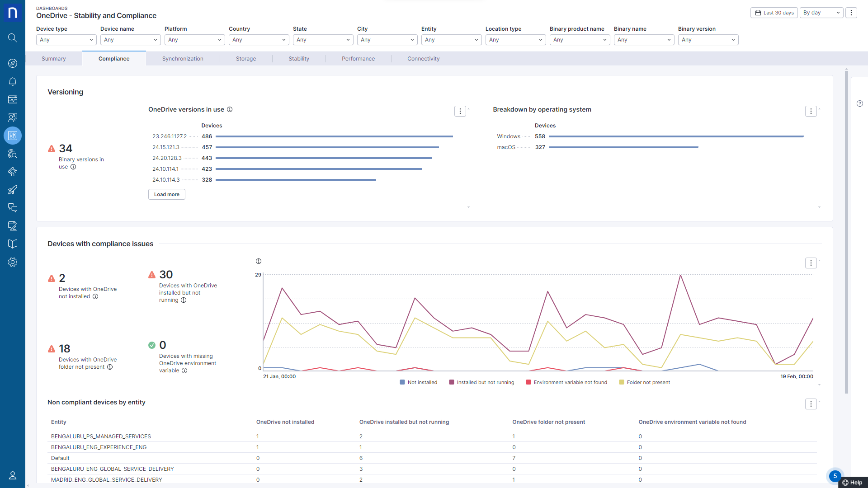Switch to the Storage tab
This screenshot has width=868, height=488.
[x=246, y=59]
